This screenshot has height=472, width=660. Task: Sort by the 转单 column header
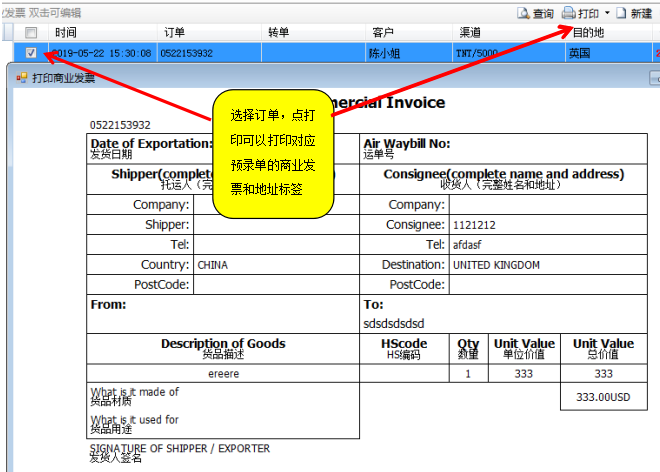279,33
